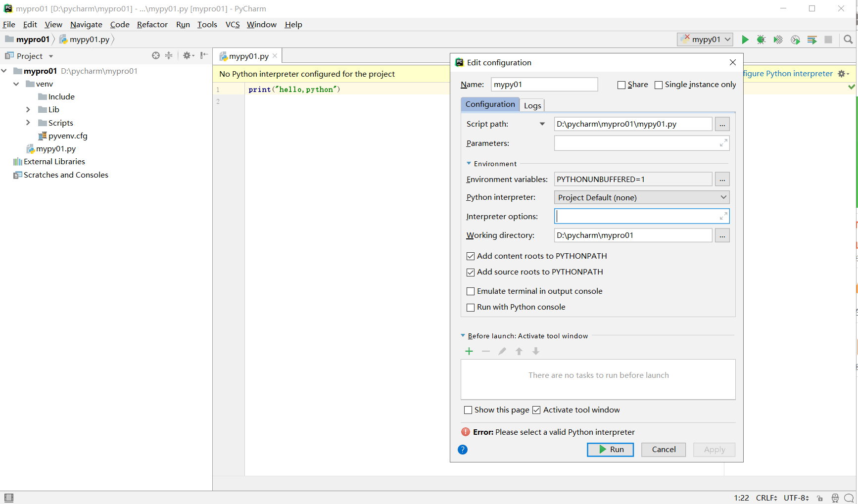Open the profiler icon in the toolbar

(795, 40)
